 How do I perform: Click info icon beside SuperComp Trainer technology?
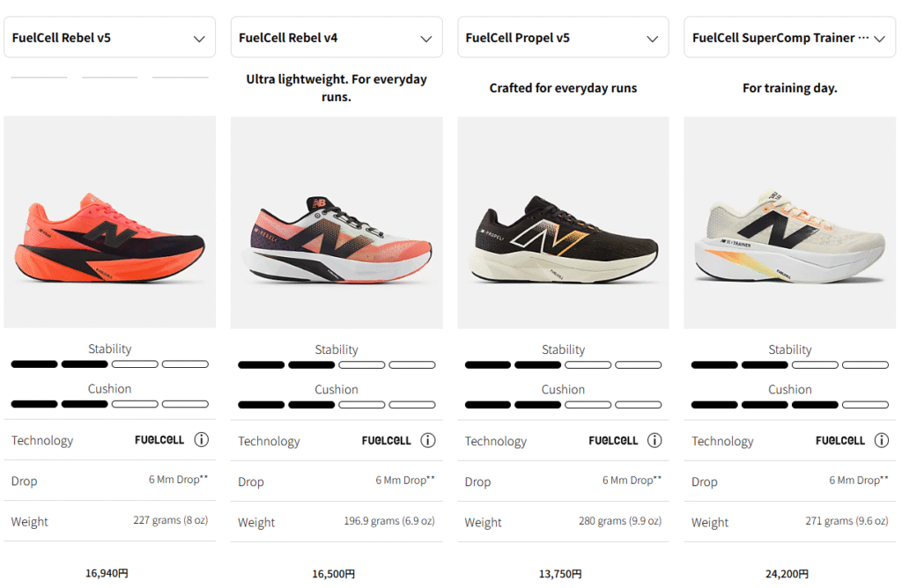(x=881, y=440)
